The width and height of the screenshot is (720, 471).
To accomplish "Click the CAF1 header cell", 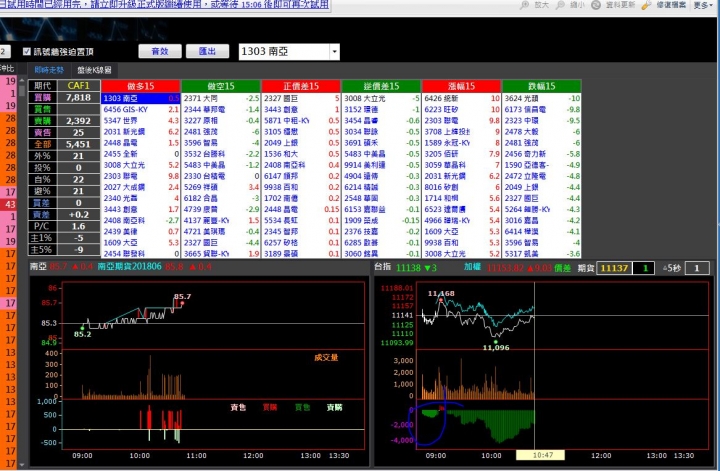I will [79, 86].
